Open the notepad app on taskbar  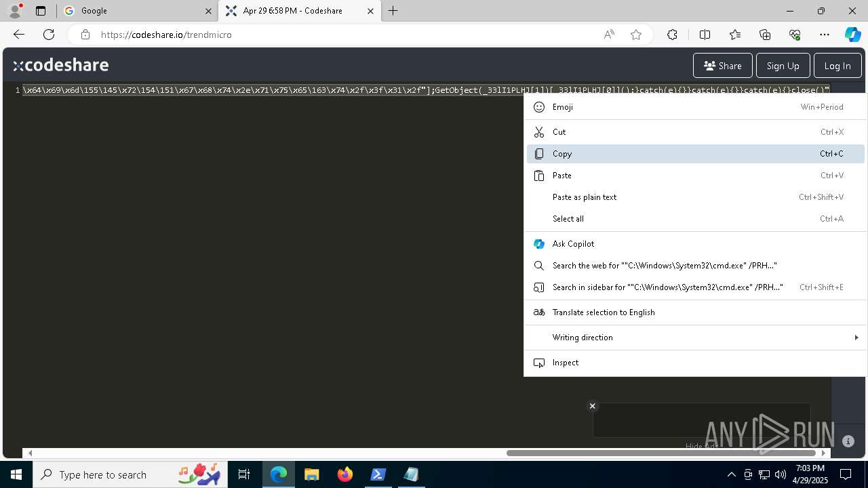coord(411,474)
